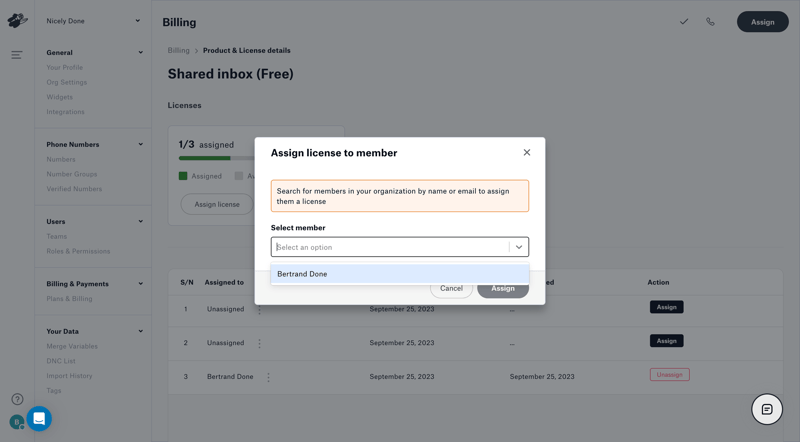The height and width of the screenshot is (442, 800).
Task: Open Widgets in sidebar
Action: [x=60, y=97]
